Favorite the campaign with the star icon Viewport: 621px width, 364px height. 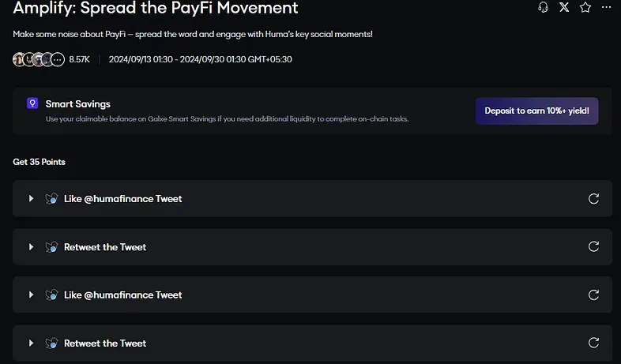click(x=585, y=7)
